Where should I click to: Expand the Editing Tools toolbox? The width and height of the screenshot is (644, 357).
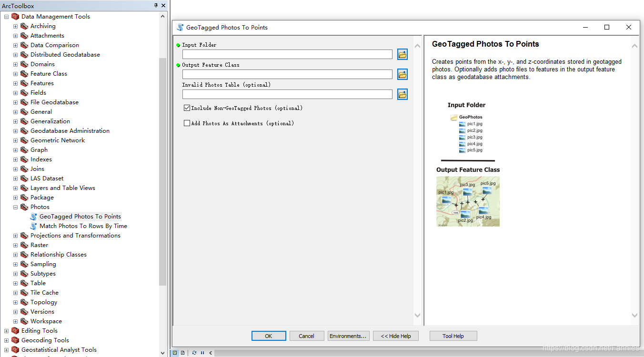pyautogui.click(x=6, y=331)
